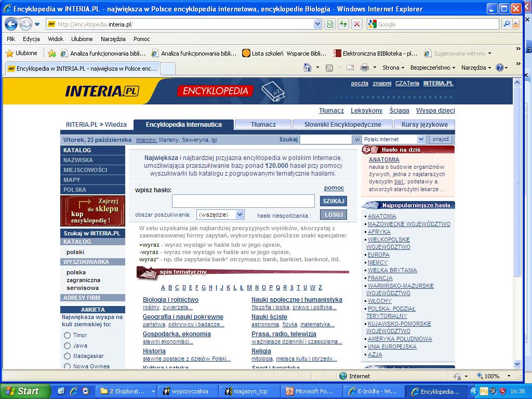Click the SZUKAJ button
The width and height of the screenshot is (532, 399).
coord(334,201)
